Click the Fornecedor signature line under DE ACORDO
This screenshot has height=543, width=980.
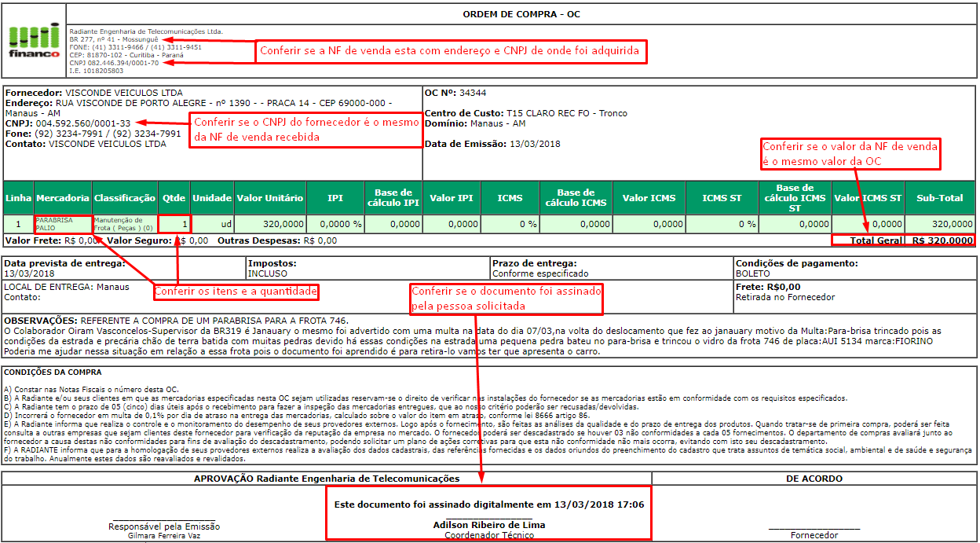(x=814, y=535)
